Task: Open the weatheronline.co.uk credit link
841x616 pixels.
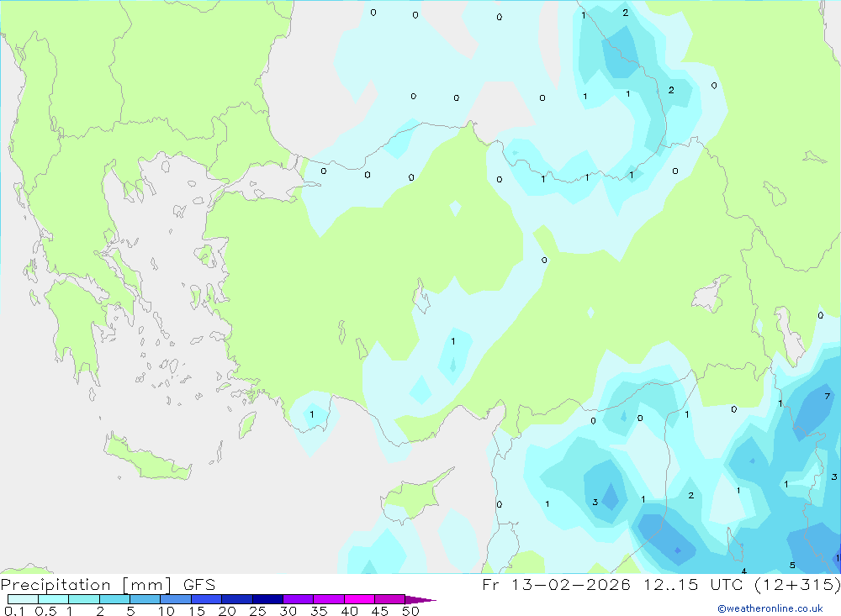Action: [x=770, y=608]
